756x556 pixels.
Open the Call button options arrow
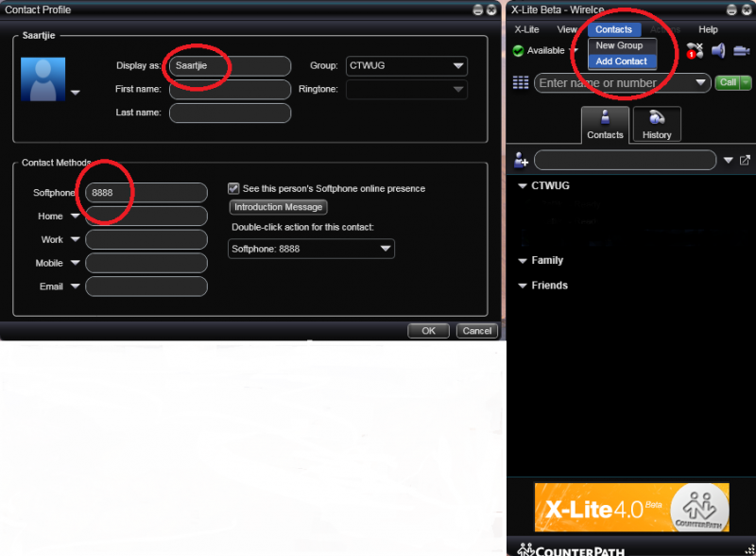tap(746, 82)
